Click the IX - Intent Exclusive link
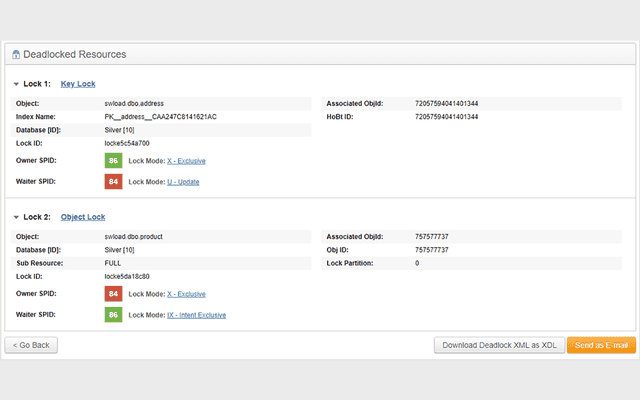The height and width of the screenshot is (400, 640). pos(196,315)
